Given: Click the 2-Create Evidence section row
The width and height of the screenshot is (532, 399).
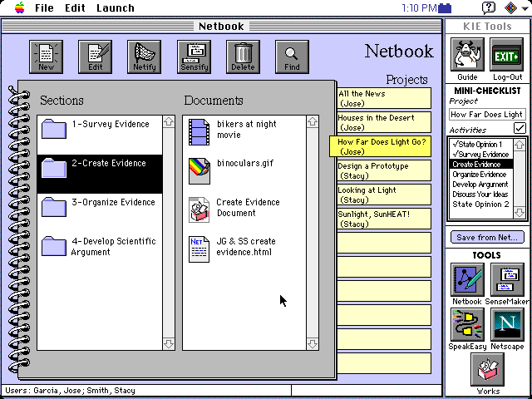Looking at the screenshot, I should [100, 174].
